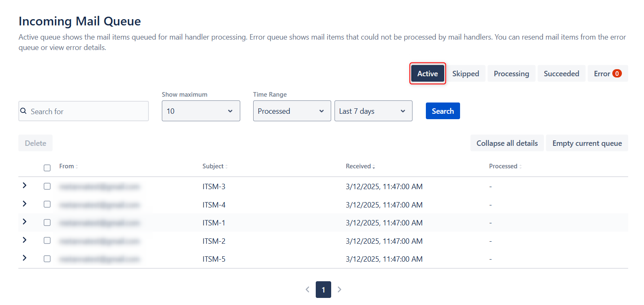Screen dimensions: 644x305
Task: Tick the select-all checkbox in header
Action: pos(47,168)
